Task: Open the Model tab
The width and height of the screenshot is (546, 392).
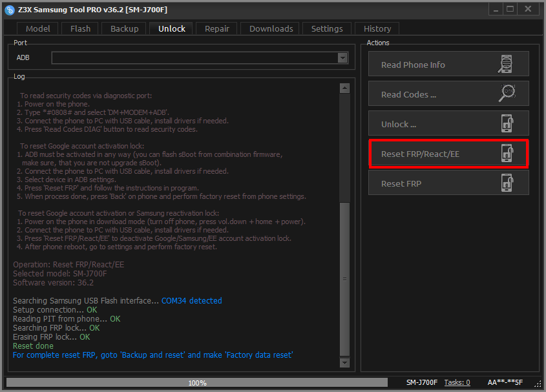Action: tap(38, 28)
